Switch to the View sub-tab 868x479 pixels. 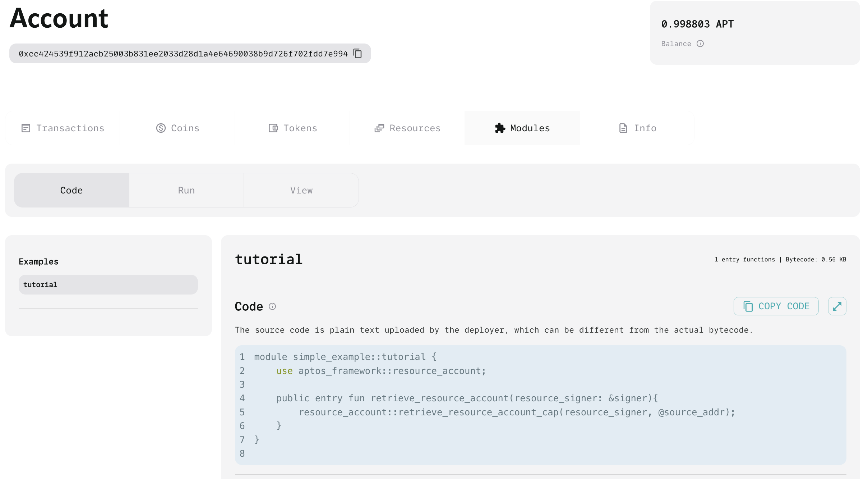(x=301, y=190)
